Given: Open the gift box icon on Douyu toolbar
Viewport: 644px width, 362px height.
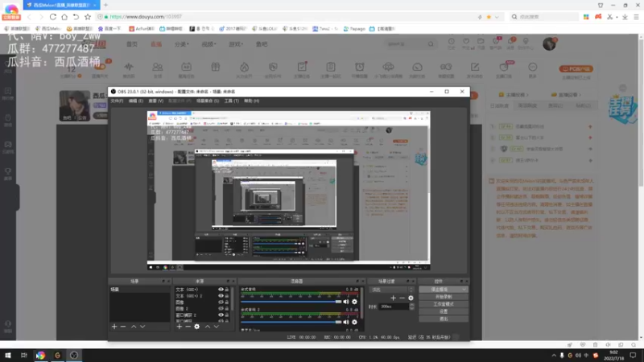Looking at the screenshot, I should [x=215, y=68].
